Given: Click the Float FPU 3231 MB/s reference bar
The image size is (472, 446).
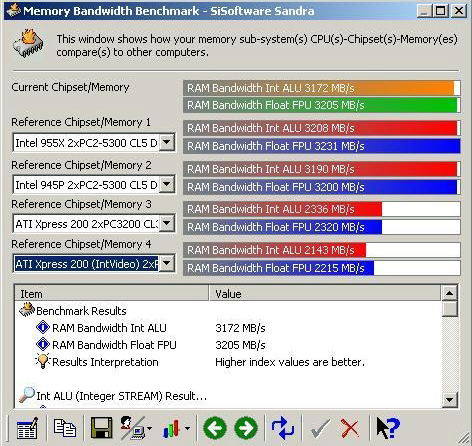Looking at the screenshot, I should tap(322, 146).
